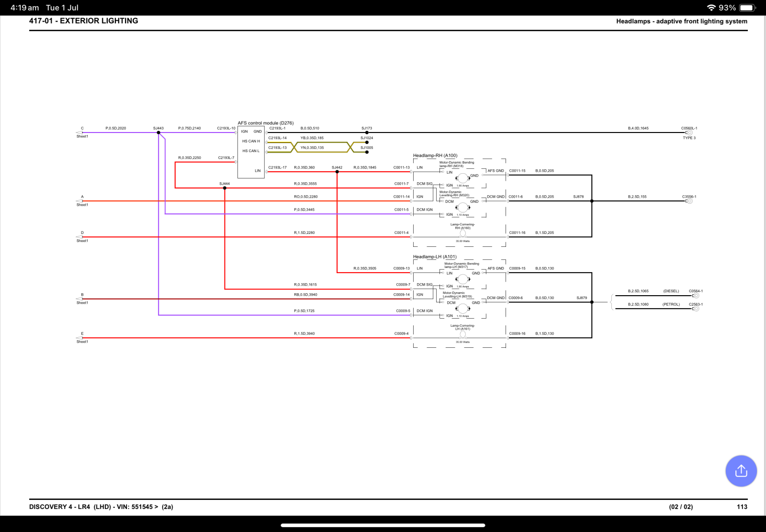
Task: Tap the Wi-Fi status icon
Action: [x=711, y=8]
